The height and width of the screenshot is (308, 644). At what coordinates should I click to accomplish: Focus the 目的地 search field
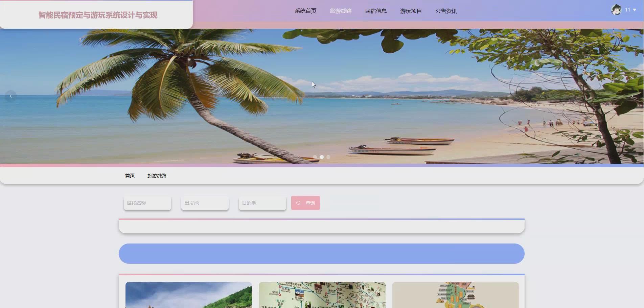(262, 203)
